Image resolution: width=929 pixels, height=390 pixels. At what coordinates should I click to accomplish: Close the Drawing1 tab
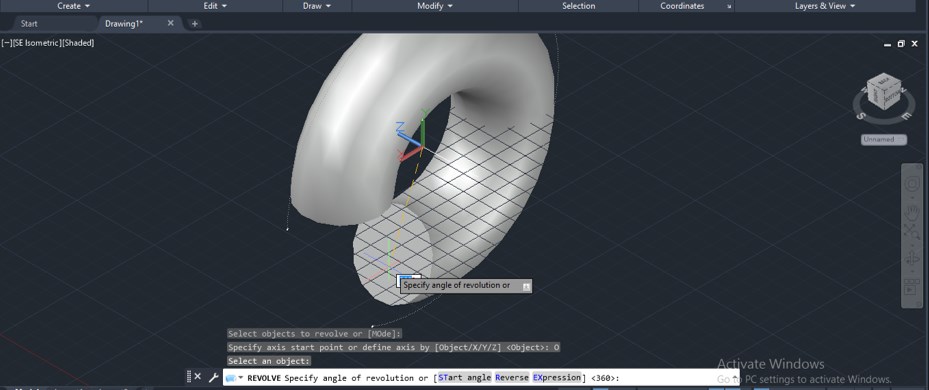[x=171, y=23]
